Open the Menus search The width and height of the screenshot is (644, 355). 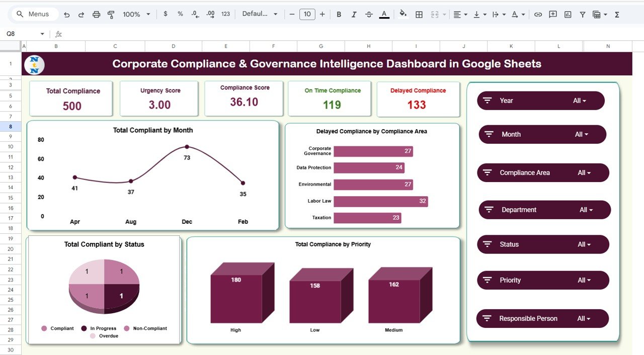(x=34, y=14)
